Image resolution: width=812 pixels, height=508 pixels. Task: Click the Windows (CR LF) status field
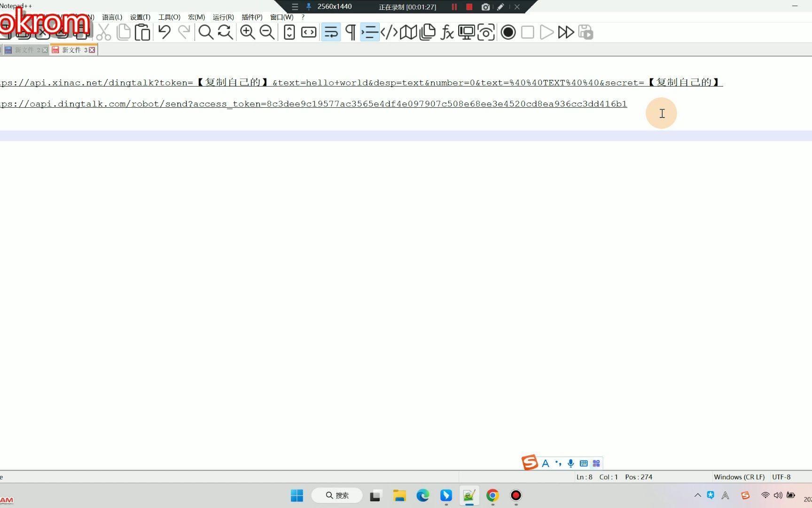pos(739,477)
